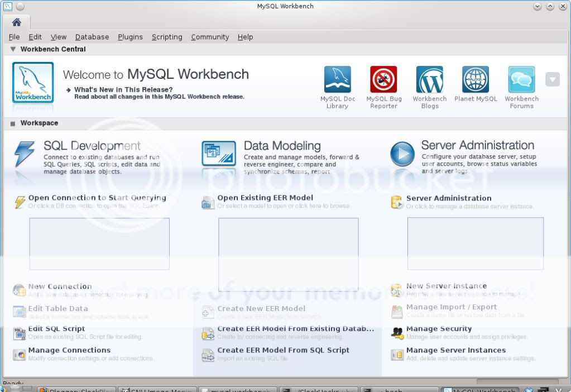Click inside the SQL connections list box
Viewport: 571px width, 392px height.
pyautogui.click(x=99, y=243)
